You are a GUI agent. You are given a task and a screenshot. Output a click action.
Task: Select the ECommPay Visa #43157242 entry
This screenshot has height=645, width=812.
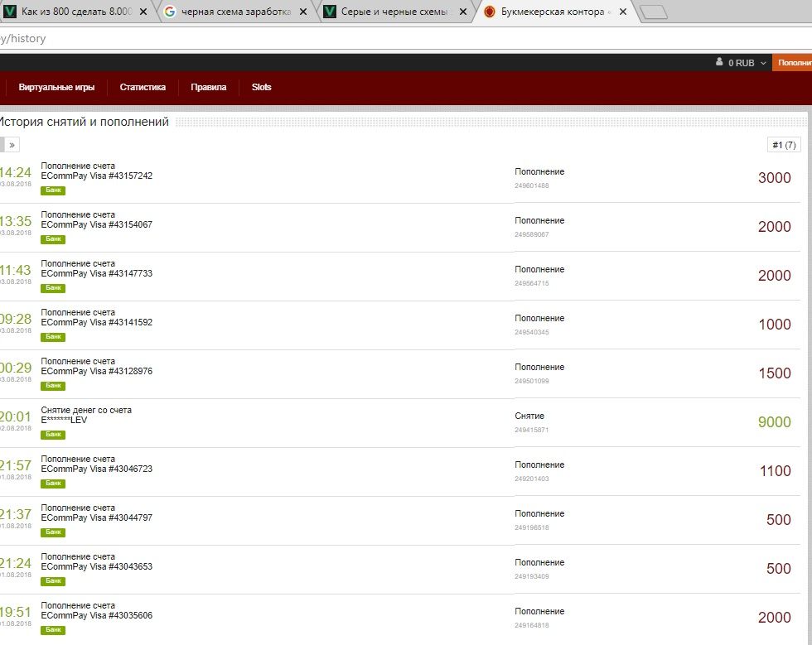[x=96, y=176]
